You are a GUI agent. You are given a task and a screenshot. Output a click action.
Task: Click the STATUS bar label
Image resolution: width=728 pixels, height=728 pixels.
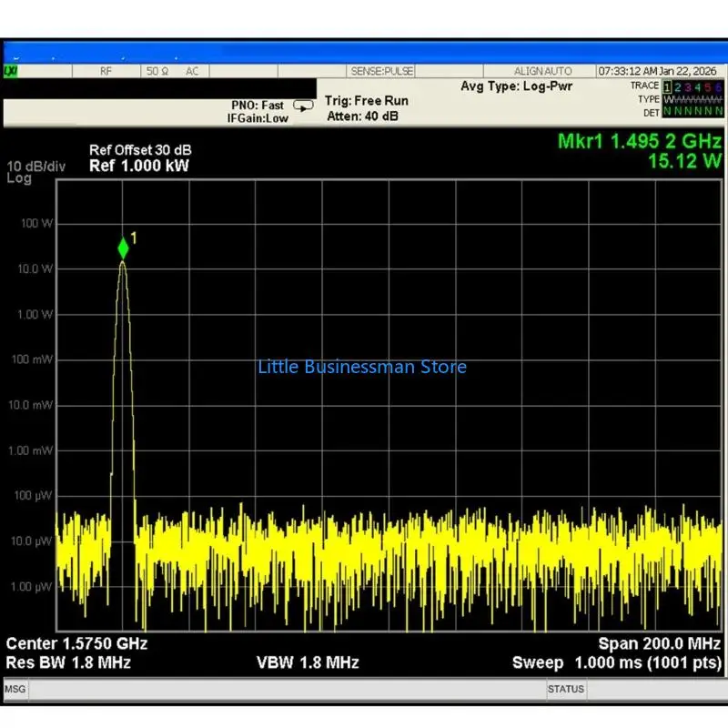(565, 689)
